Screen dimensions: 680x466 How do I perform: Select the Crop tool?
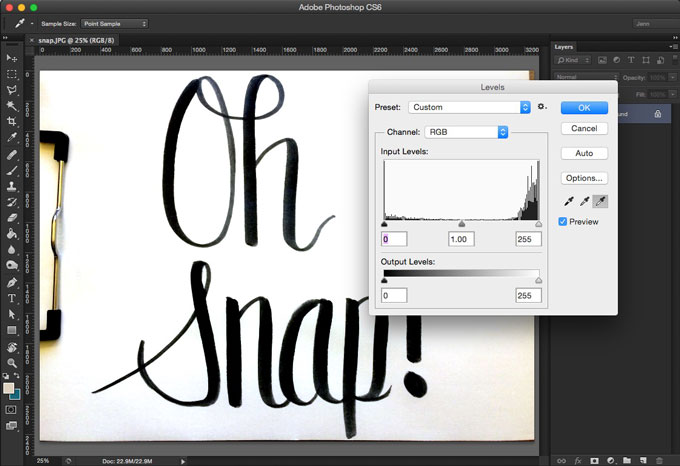[x=12, y=121]
